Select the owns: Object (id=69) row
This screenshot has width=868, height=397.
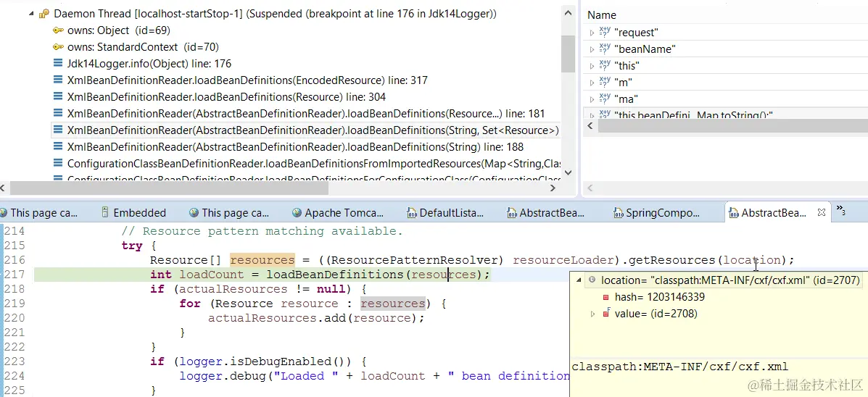click(x=118, y=30)
